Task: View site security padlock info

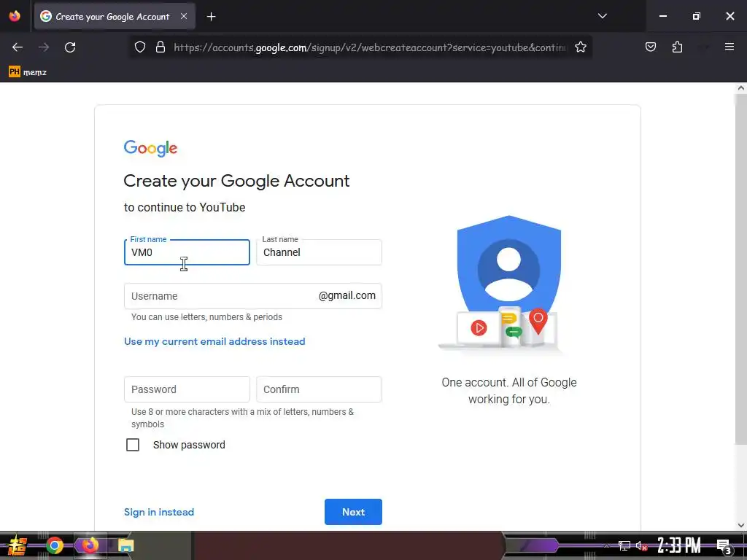Action: [160, 47]
